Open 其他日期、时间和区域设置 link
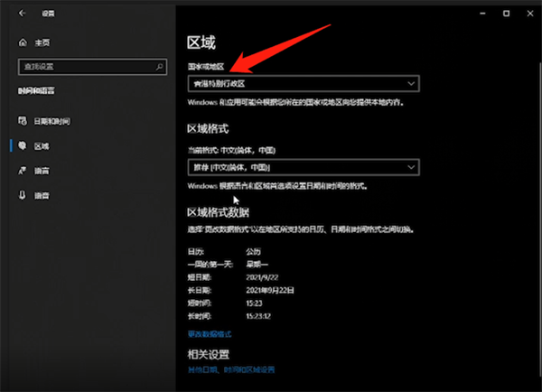The height and width of the screenshot is (392, 542). (x=230, y=369)
